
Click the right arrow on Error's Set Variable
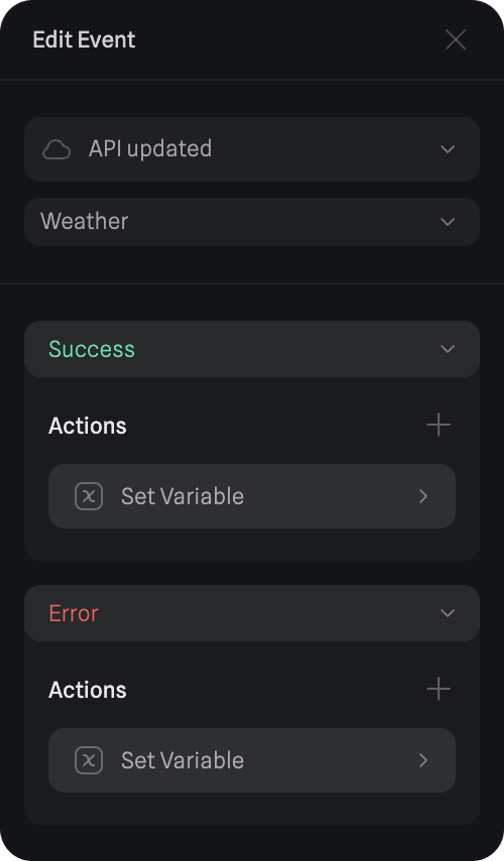click(423, 760)
